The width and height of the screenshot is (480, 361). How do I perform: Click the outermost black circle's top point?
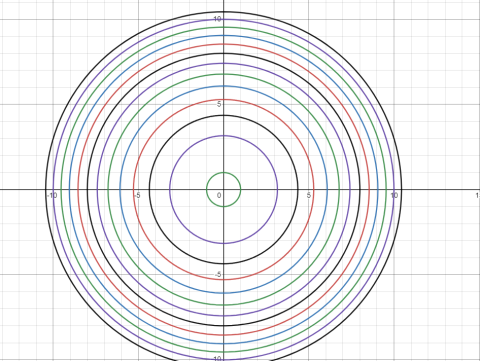pyautogui.click(x=224, y=12)
